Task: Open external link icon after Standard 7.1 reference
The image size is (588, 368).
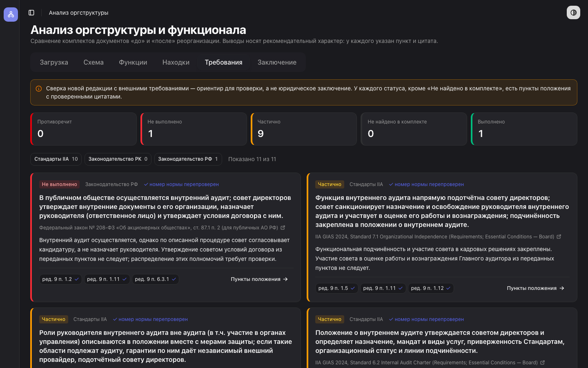Action: 559,237
